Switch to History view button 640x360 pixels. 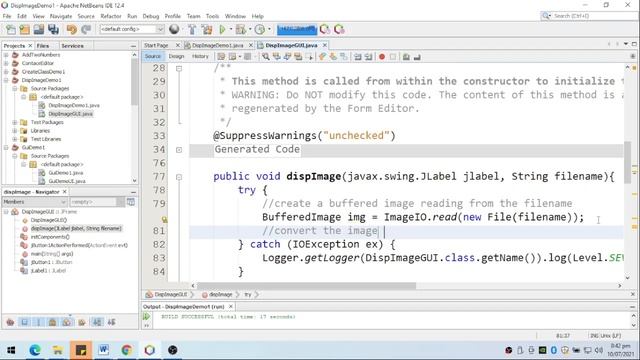click(200, 56)
